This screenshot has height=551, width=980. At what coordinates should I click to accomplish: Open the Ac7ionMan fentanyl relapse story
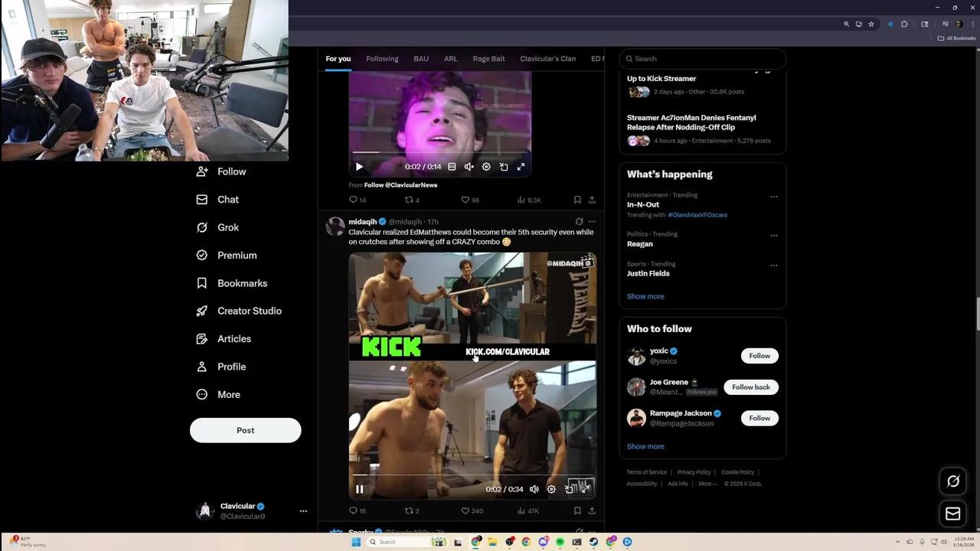(x=691, y=122)
